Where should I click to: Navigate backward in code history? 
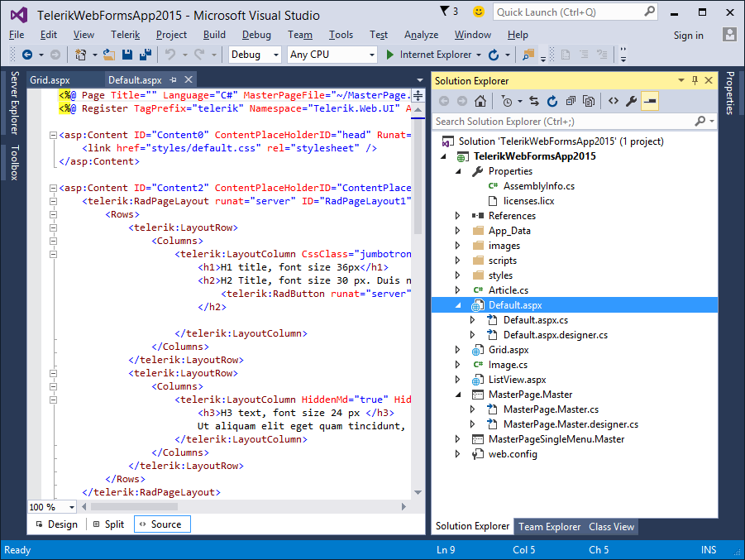coord(28,55)
